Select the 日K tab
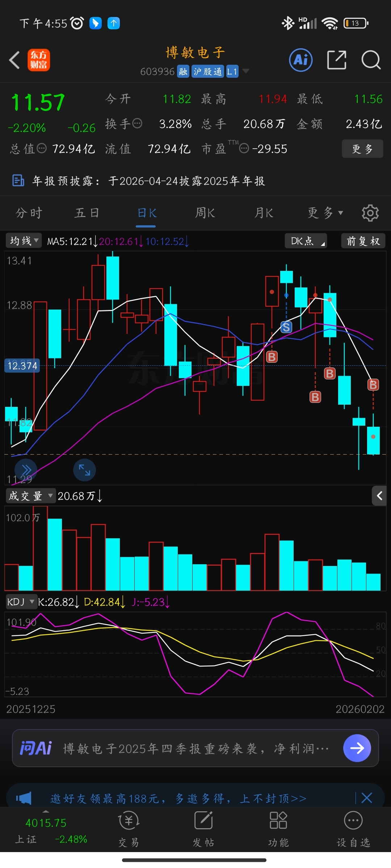The image size is (391, 868). (x=146, y=213)
